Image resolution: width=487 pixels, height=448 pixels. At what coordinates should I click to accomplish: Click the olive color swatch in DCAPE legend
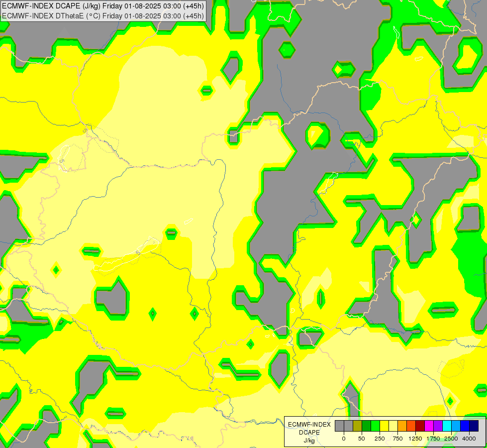[x=358, y=426]
